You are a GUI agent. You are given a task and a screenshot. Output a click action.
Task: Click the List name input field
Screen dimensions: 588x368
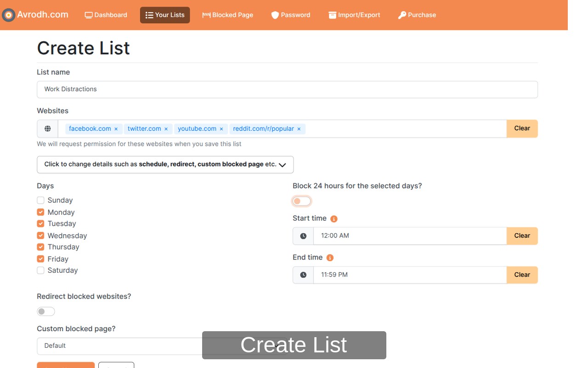click(287, 89)
